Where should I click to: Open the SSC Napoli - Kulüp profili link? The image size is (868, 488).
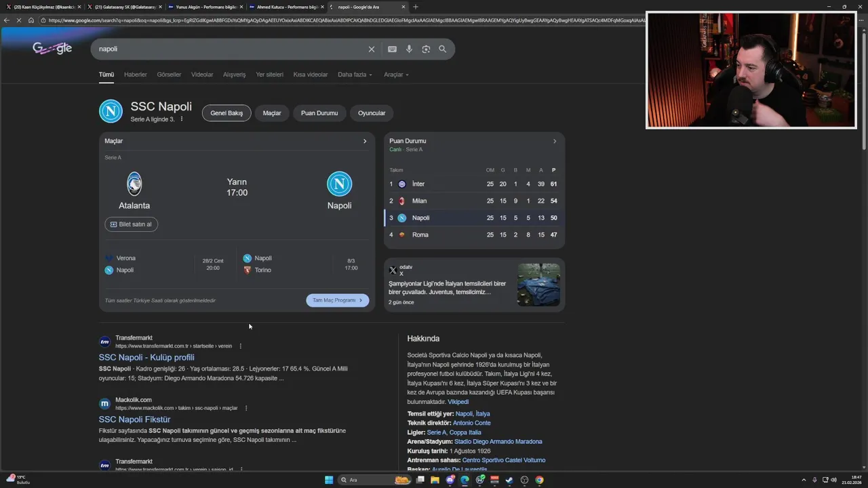146,357
